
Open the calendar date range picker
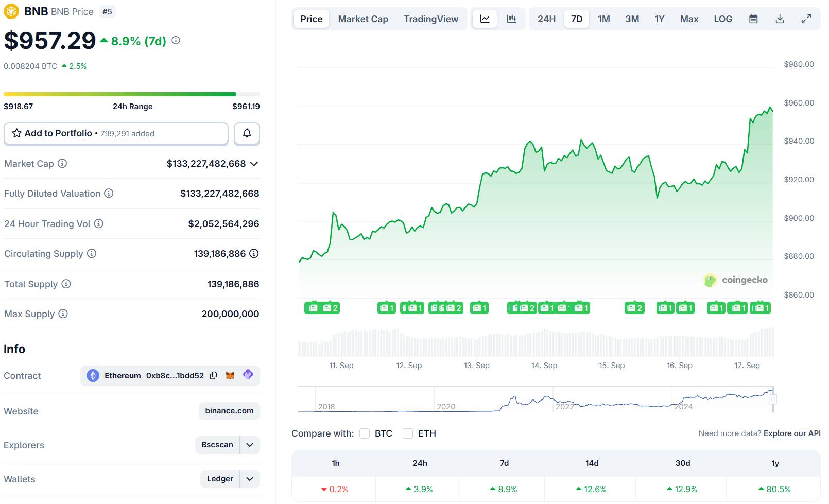[x=753, y=19]
